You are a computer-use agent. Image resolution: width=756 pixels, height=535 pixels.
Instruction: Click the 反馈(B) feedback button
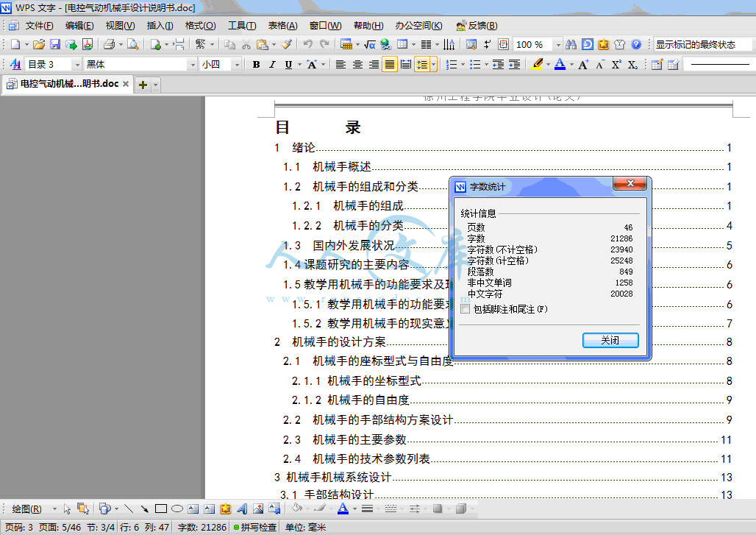click(477, 26)
